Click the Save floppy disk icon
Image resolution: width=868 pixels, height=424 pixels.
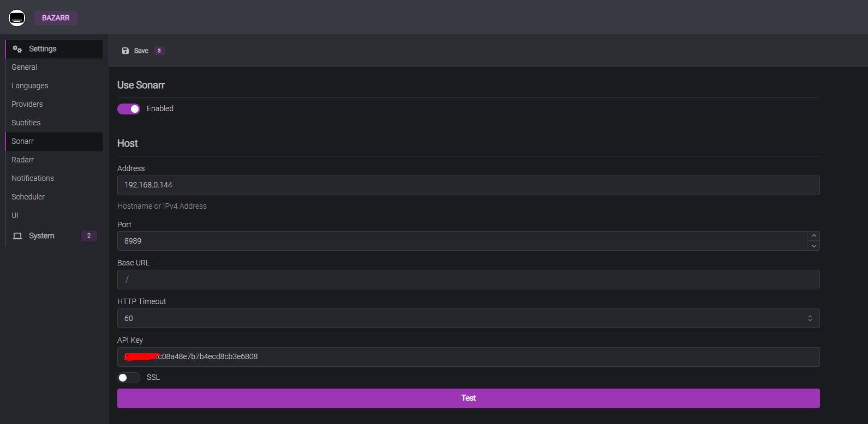point(125,51)
